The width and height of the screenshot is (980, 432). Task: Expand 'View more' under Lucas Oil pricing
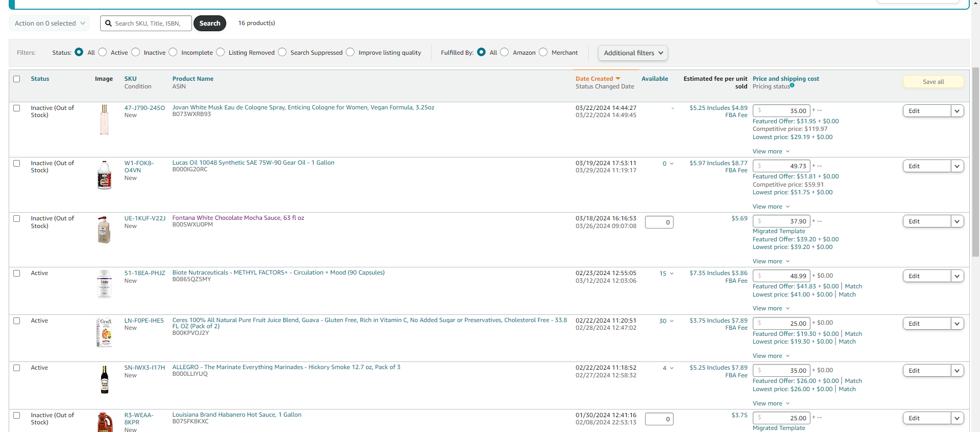tap(771, 207)
